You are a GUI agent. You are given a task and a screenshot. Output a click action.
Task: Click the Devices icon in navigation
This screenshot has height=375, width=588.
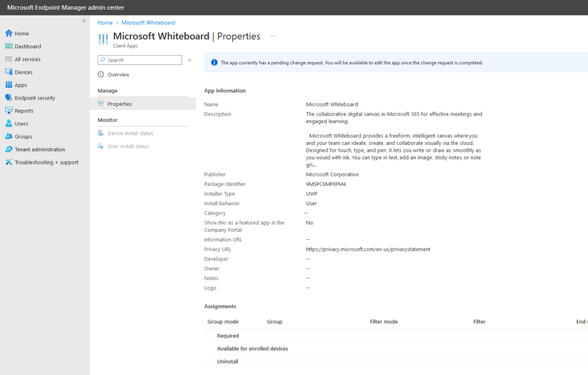9,72
